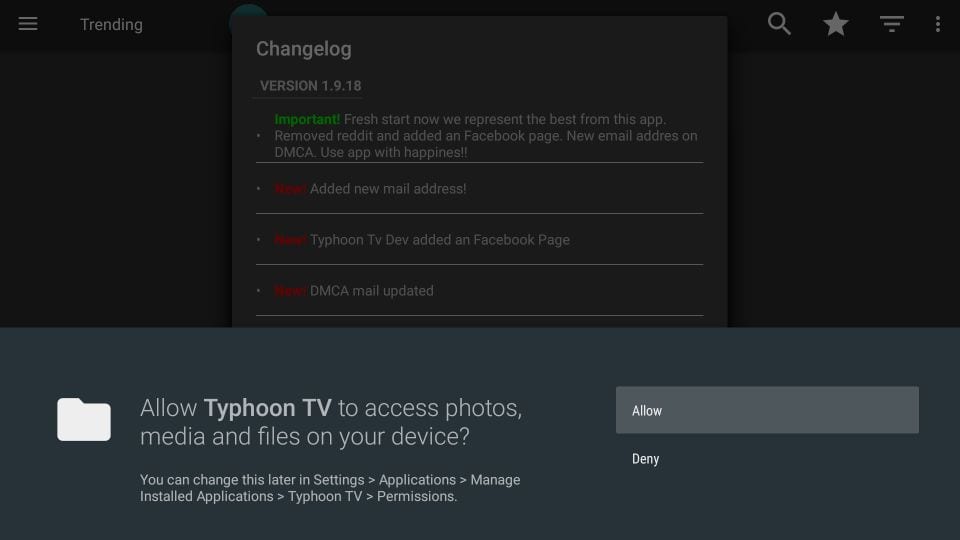Click the VERSION 1.9.18 label
Screen dimensions: 960x540
(310, 86)
